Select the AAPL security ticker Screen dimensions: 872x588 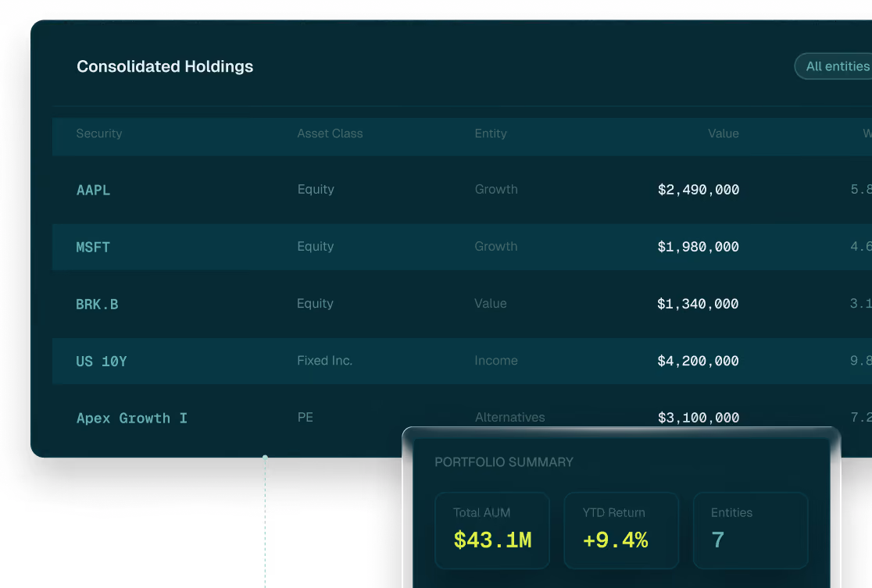(x=94, y=190)
